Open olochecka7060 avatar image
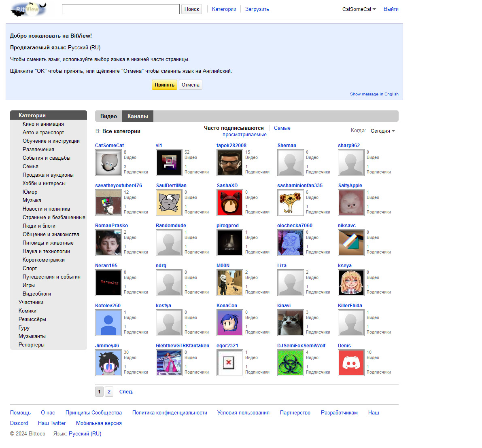482x448 pixels. click(x=291, y=243)
